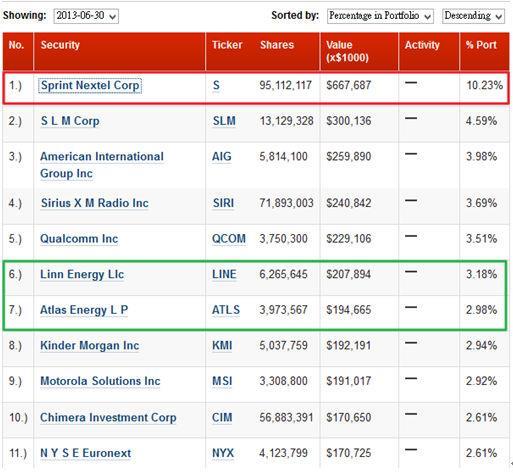513x473 pixels.
Task: Open the S L M Corp security link
Action: point(70,121)
